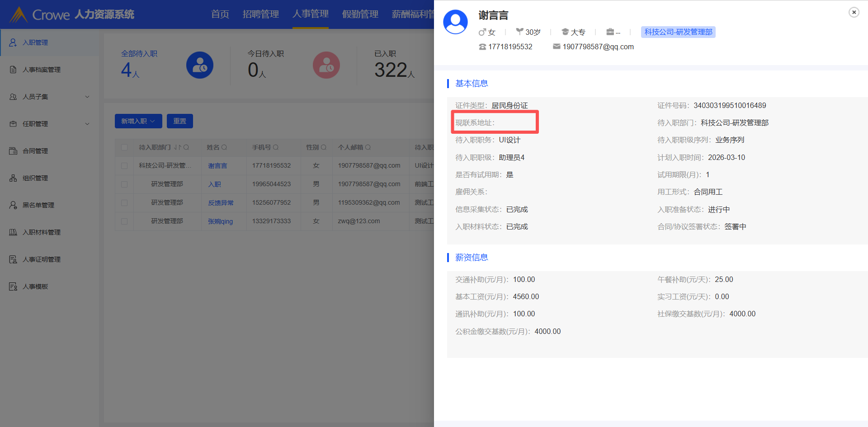Tick the select-all checkbox in table header
Image resolution: width=868 pixels, height=427 pixels.
click(124, 147)
